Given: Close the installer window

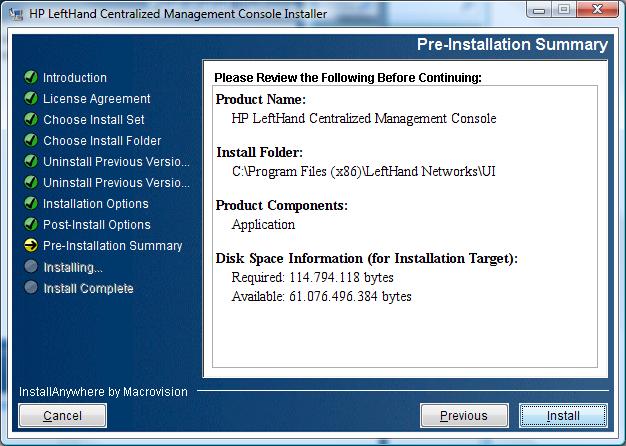Looking at the screenshot, I should 597,9.
